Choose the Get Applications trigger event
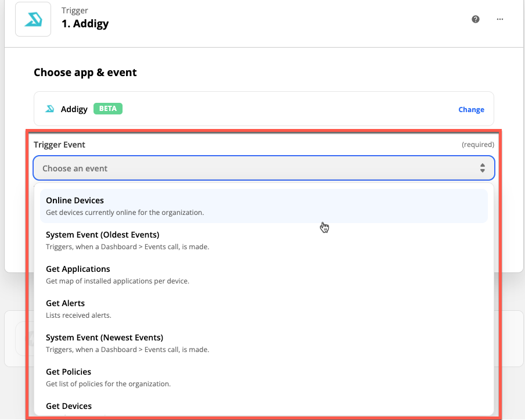 point(264,275)
